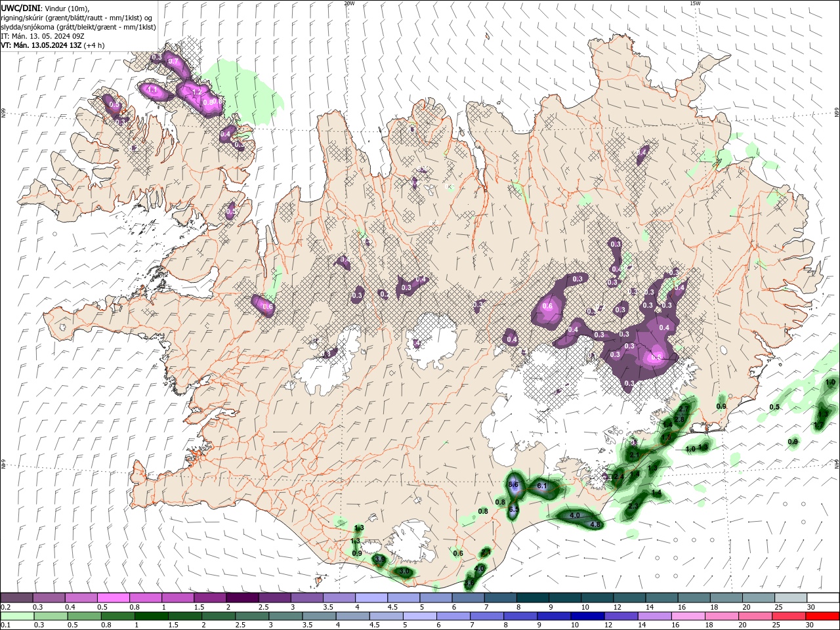The image size is (840, 630).
Task: Click the rain legend swatch labeled 0.1
Action: point(17,616)
